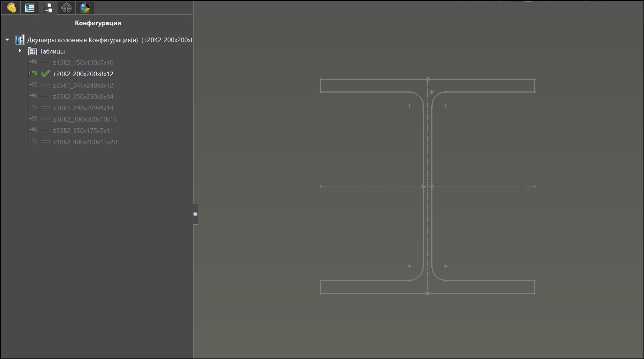
Task: Open the DisplayManager color sphere tab
Action: (85, 7)
